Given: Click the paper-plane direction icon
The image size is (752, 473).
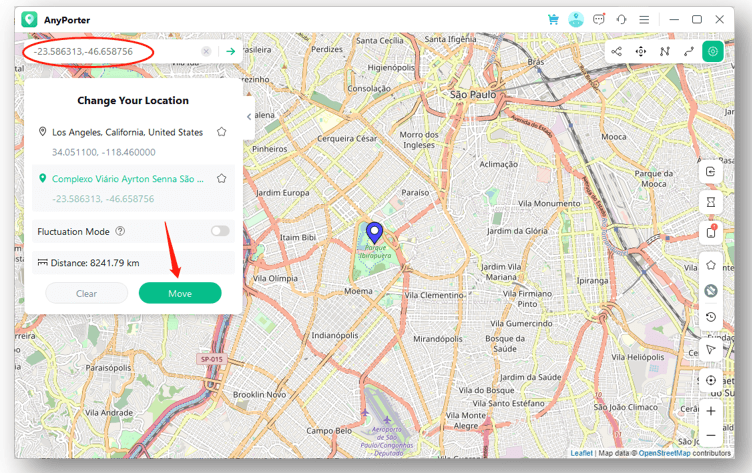Looking at the screenshot, I should coord(711,349).
